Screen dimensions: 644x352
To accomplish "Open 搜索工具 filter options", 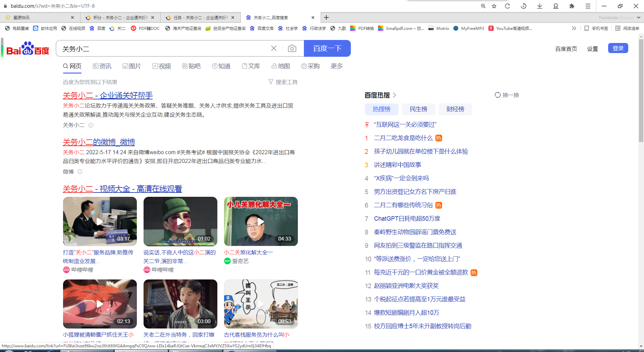I will pos(283,82).
